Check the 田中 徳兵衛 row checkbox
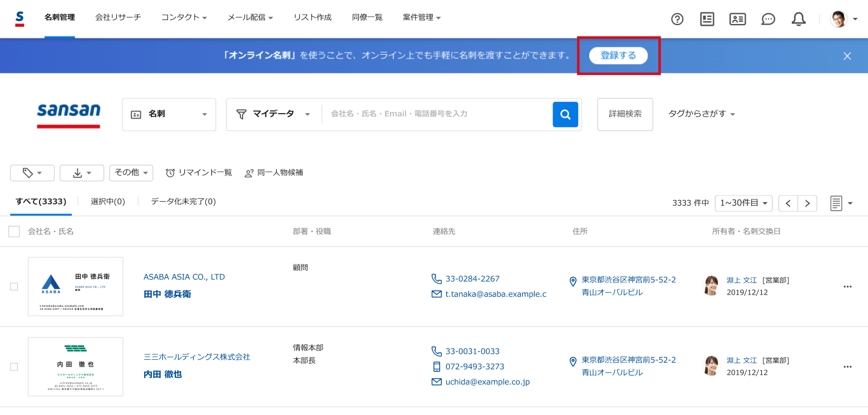 coord(14,287)
